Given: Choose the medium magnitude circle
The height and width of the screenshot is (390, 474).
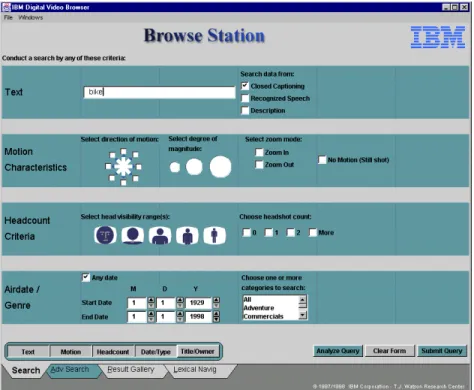Looking at the screenshot, I should pyautogui.click(x=194, y=167).
